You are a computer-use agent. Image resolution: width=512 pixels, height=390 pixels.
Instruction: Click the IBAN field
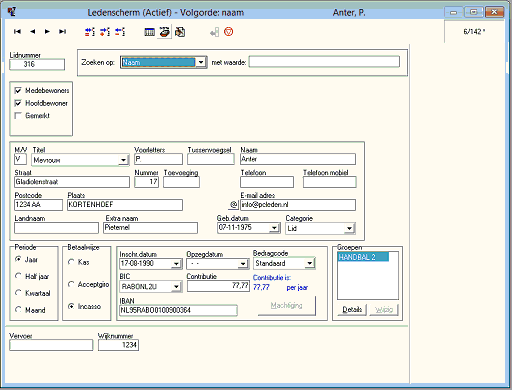coord(178,310)
